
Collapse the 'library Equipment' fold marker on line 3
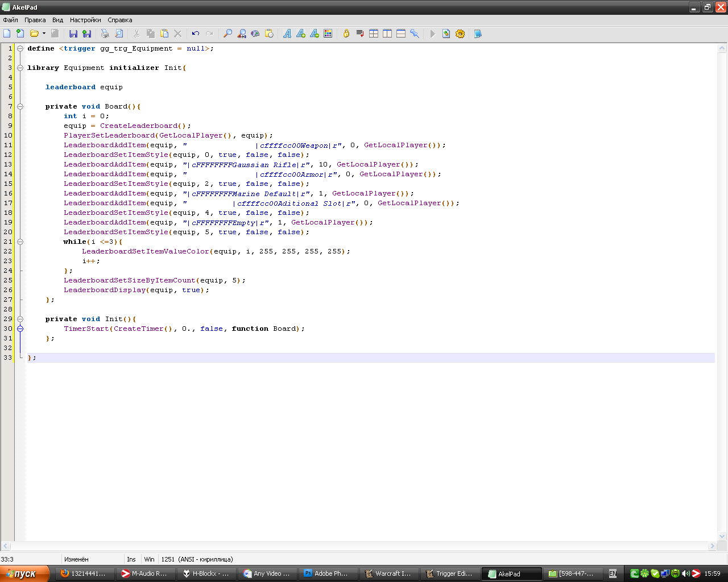coord(20,68)
